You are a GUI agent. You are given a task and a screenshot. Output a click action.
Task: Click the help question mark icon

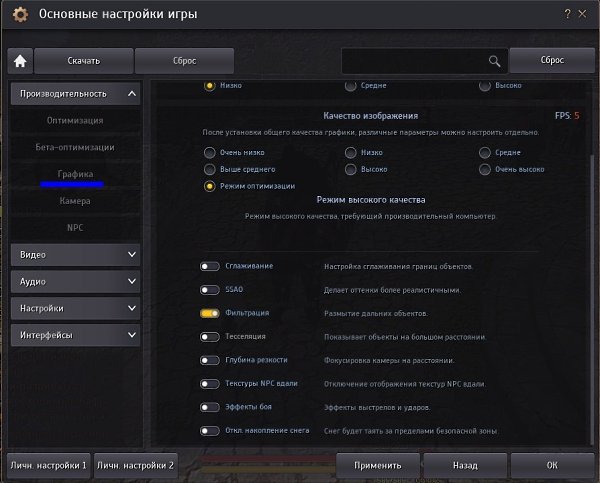coord(567,13)
